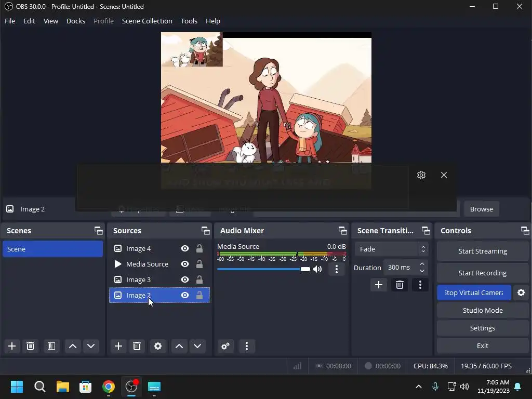Open the Edit menu
Viewport: 532px width, 399px height.
coord(29,21)
